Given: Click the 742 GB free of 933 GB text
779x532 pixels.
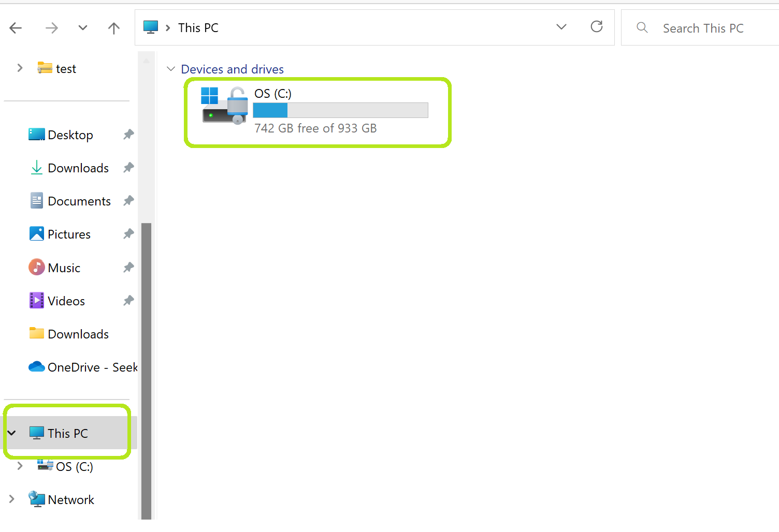Looking at the screenshot, I should pos(315,128).
